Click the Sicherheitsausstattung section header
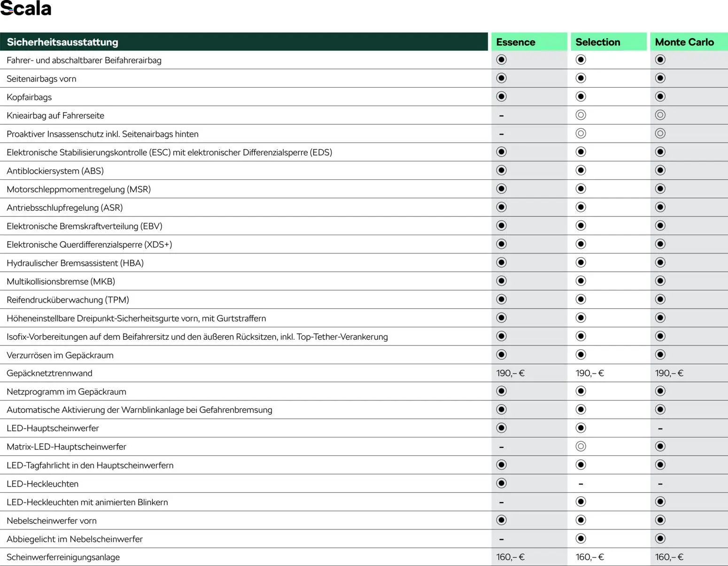The width and height of the screenshot is (728, 566). [62, 42]
